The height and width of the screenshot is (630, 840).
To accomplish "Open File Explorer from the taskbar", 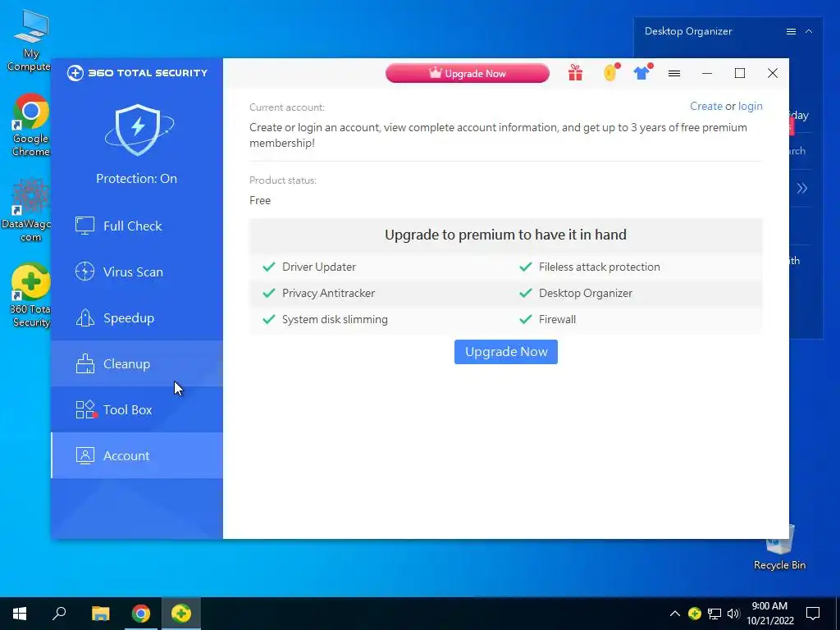I will (x=100, y=614).
